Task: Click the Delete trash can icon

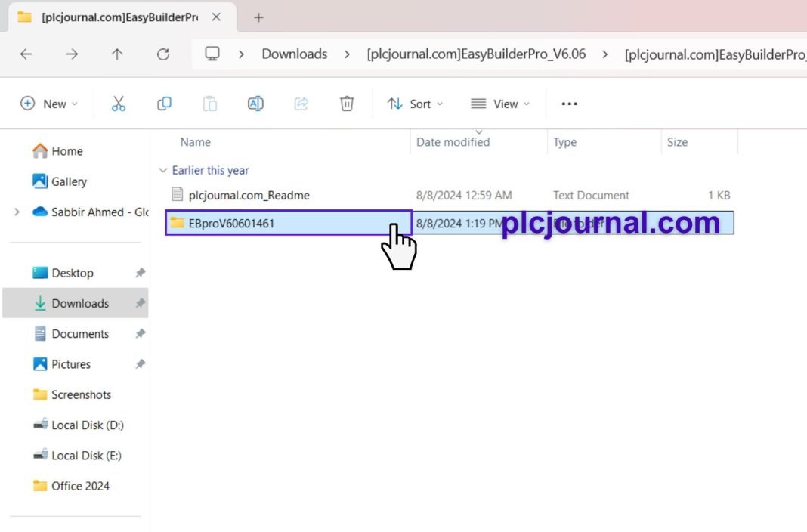Action: (x=347, y=104)
